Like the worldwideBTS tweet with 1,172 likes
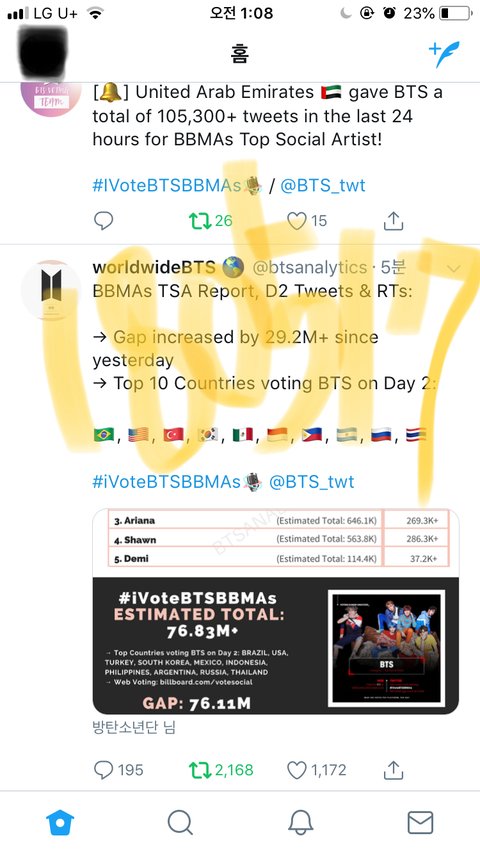The height and width of the screenshot is (854, 480). (316, 770)
